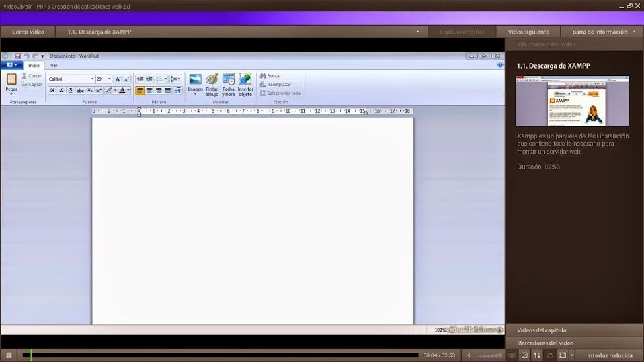Click Capítulo anterior button
Viewport: 644px width, 362px height.
[462, 32]
